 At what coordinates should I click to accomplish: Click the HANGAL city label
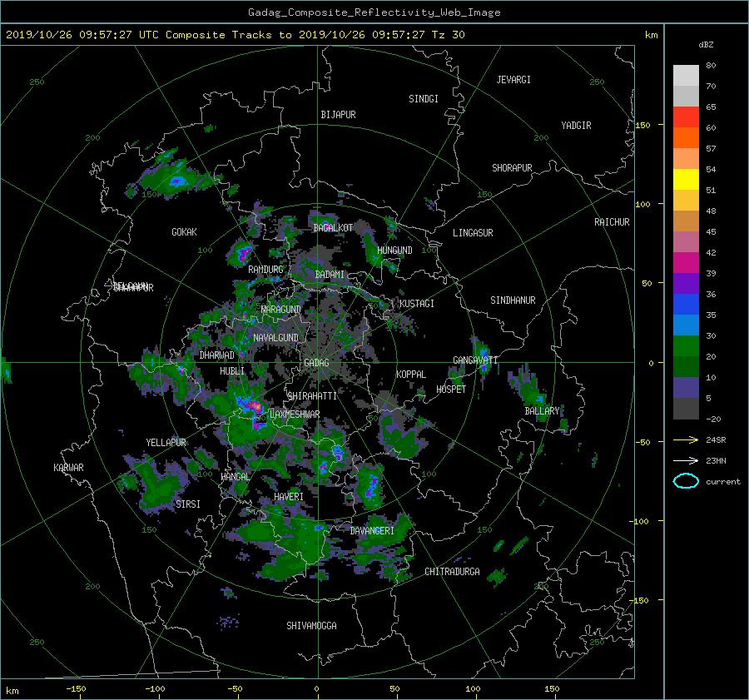pyautogui.click(x=235, y=477)
